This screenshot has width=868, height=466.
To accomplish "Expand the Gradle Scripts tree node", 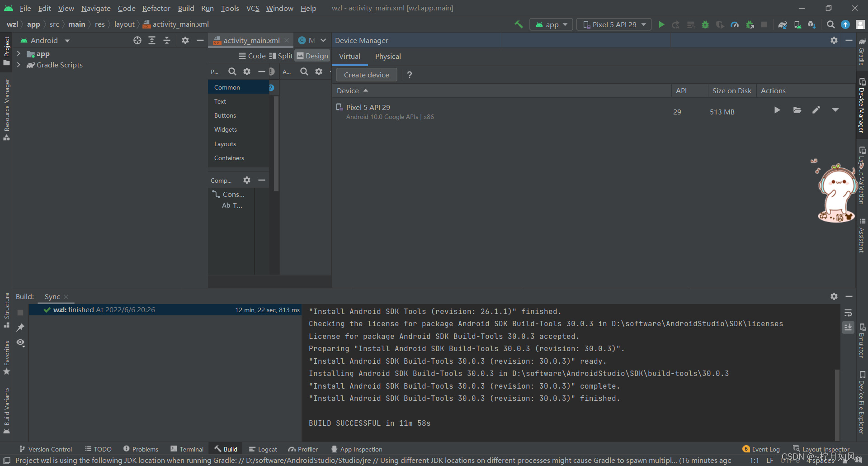I will [19, 65].
